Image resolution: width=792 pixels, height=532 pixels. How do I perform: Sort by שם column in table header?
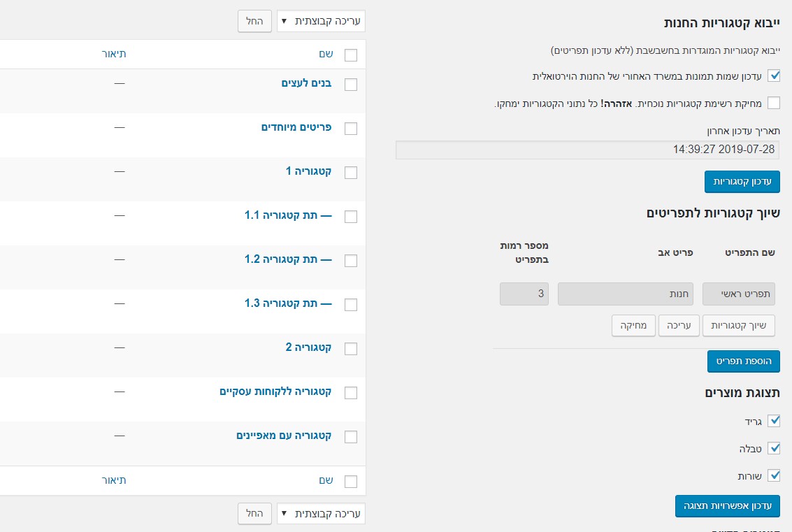pos(326,54)
